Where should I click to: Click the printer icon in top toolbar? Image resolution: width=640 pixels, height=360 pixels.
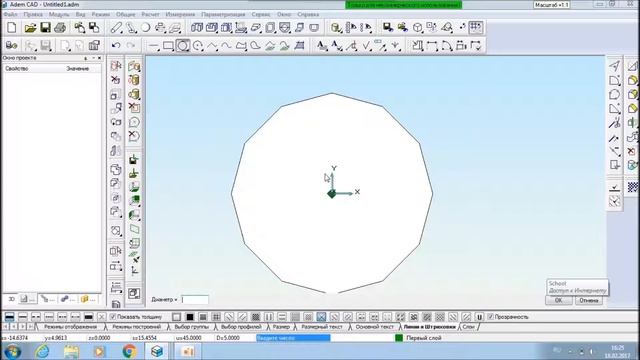(60, 28)
